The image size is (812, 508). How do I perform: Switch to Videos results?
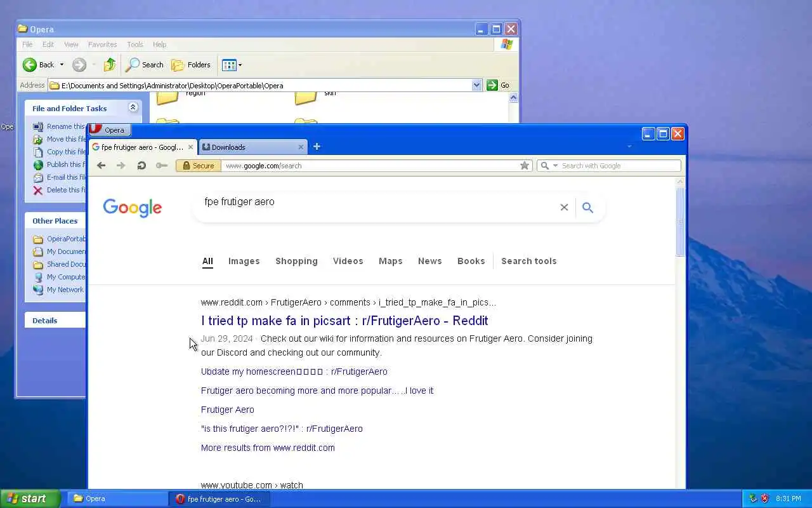(348, 261)
